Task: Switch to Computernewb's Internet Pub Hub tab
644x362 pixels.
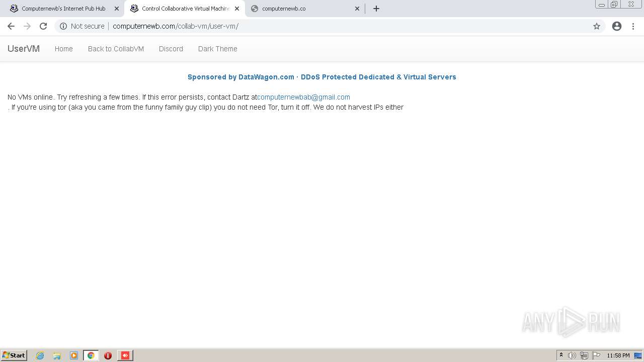Action: [x=63, y=9]
